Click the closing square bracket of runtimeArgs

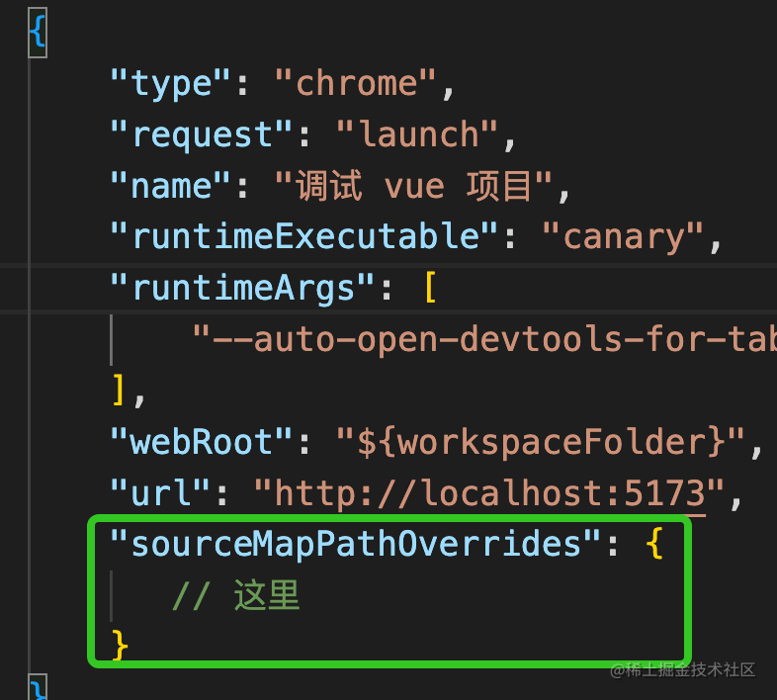[x=117, y=391]
